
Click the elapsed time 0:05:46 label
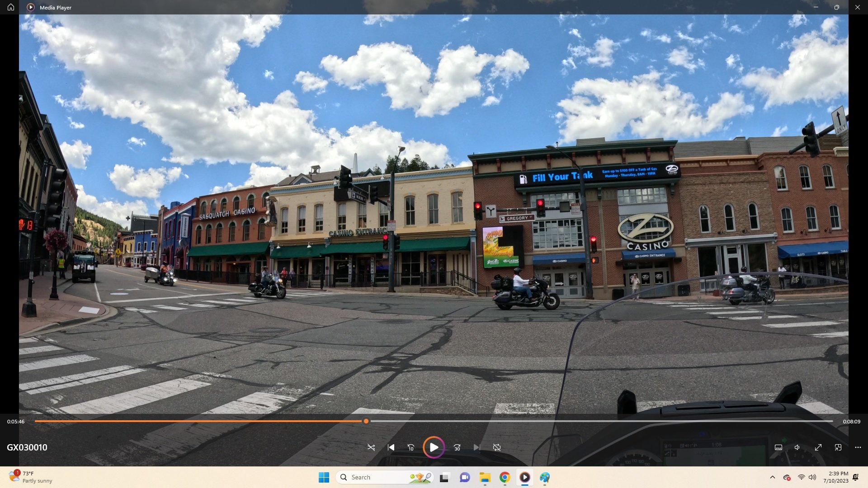pos(16,422)
